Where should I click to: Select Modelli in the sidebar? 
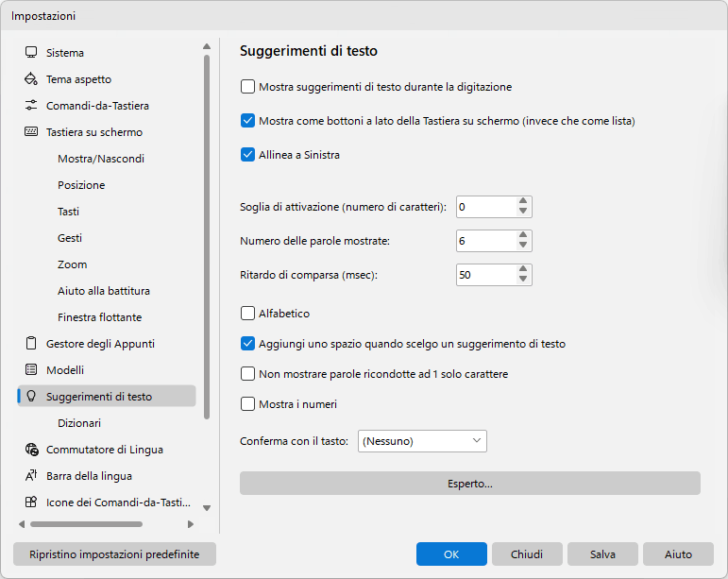tap(107, 370)
